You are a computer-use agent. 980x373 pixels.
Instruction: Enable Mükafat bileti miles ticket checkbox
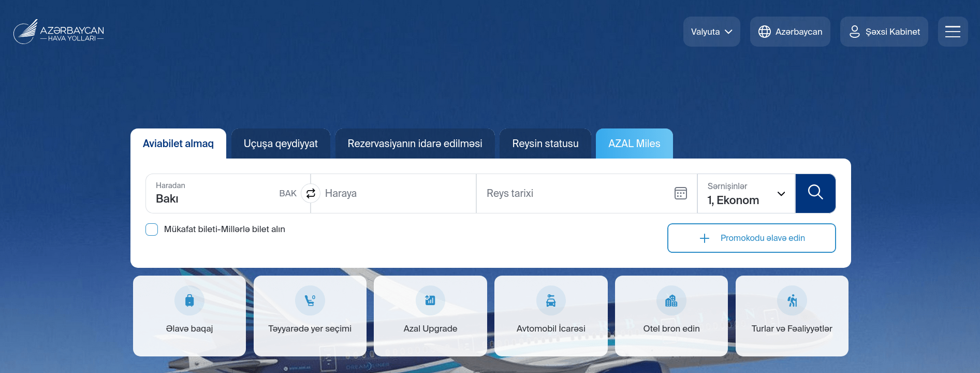point(152,229)
